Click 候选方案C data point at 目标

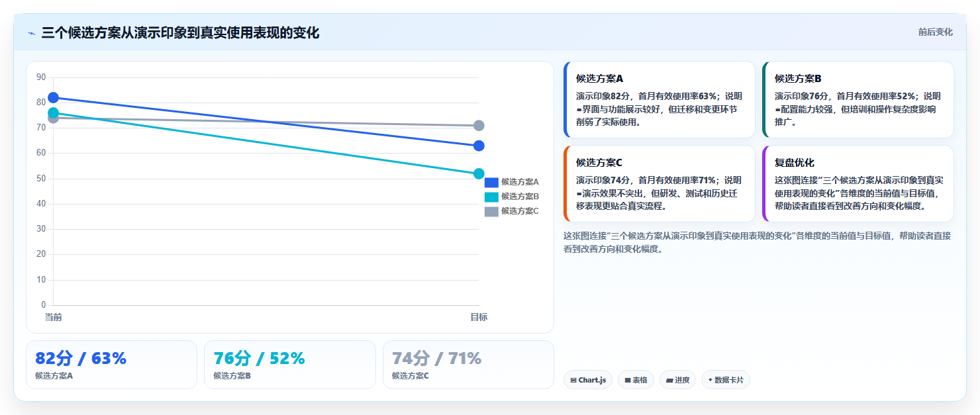click(x=479, y=126)
